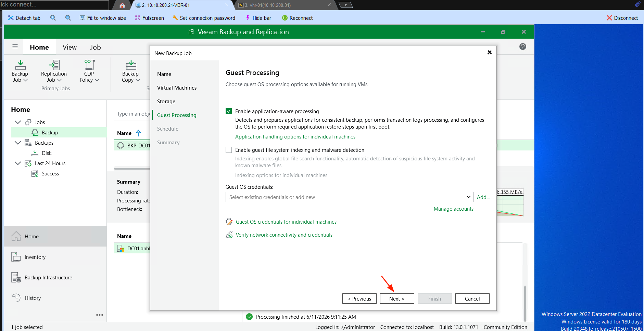Click Fit to window size
Image resolution: width=644 pixels, height=331 pixels.
[103, 18]
